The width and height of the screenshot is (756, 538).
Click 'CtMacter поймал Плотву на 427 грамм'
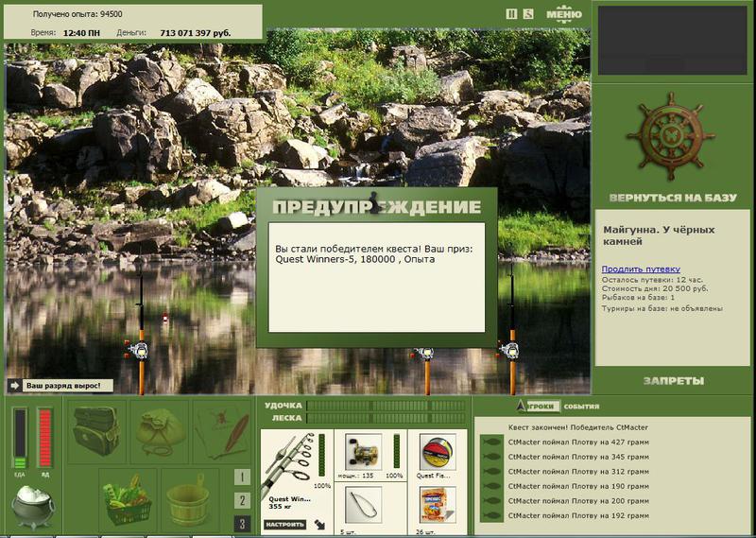[x=578, y=442]
